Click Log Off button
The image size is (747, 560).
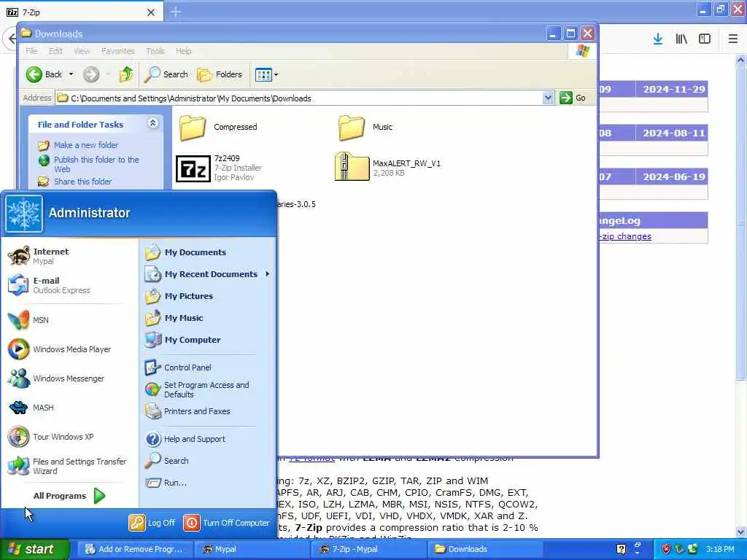click(x=152, y=523)
